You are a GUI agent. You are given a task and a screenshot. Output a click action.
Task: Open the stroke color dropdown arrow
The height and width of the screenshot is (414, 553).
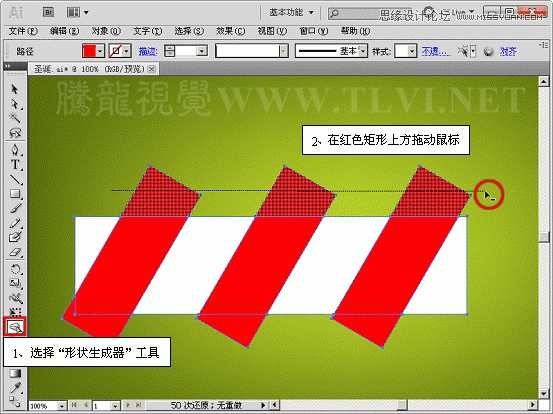pos(127,51)
